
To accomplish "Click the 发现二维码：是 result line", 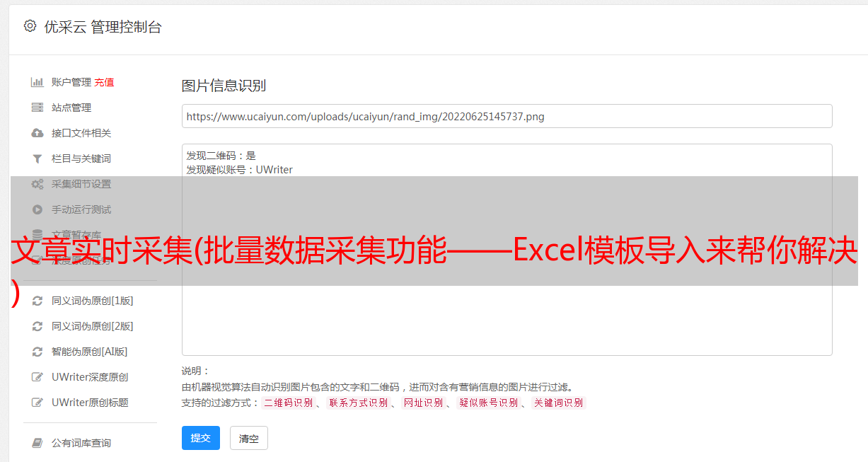I will [221, 156].
